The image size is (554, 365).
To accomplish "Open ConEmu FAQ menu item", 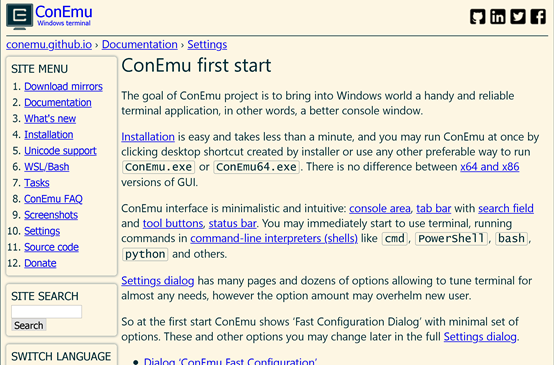I will (53, 199).
